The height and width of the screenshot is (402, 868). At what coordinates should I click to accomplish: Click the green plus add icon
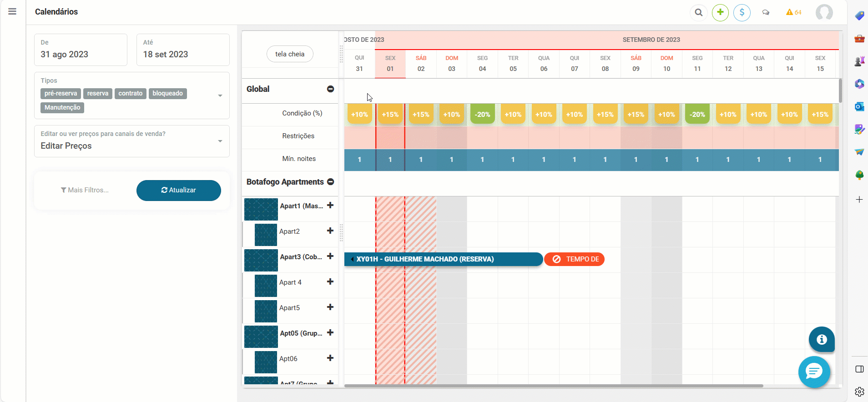[x=720, y=12]
